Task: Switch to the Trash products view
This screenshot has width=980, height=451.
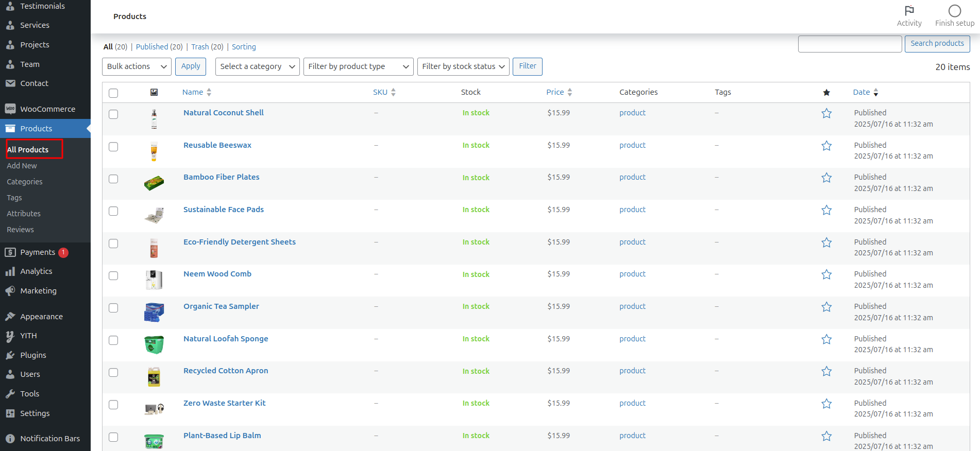Action: [200, 47]
